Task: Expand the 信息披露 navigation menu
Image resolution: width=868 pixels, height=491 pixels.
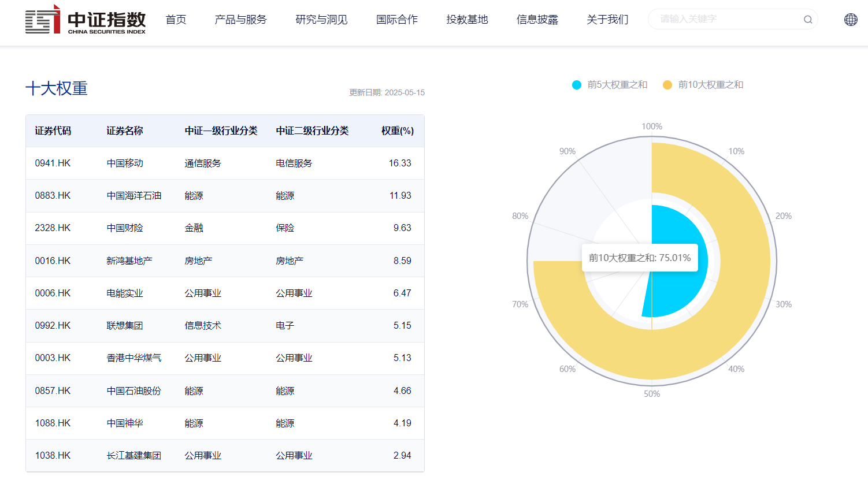Action: click(537, 19)
